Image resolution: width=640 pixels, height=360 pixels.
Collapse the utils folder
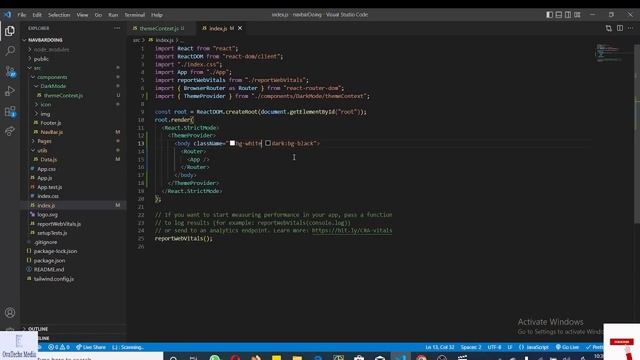tap(42, 150)
